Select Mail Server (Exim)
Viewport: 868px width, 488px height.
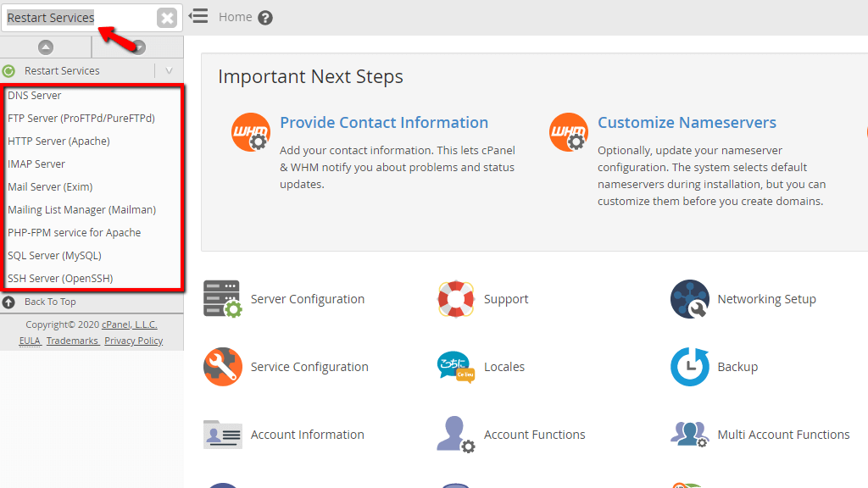click(50, 186)
